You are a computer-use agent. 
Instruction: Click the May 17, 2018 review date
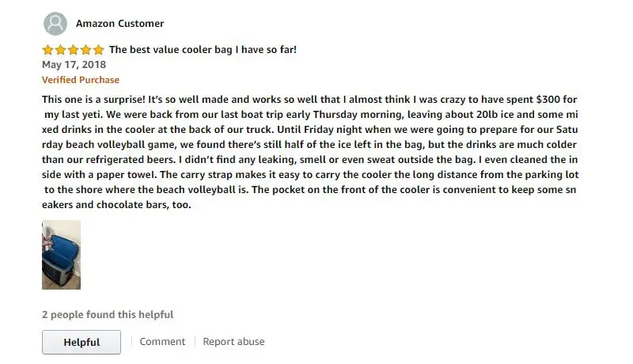click(74, 65)
